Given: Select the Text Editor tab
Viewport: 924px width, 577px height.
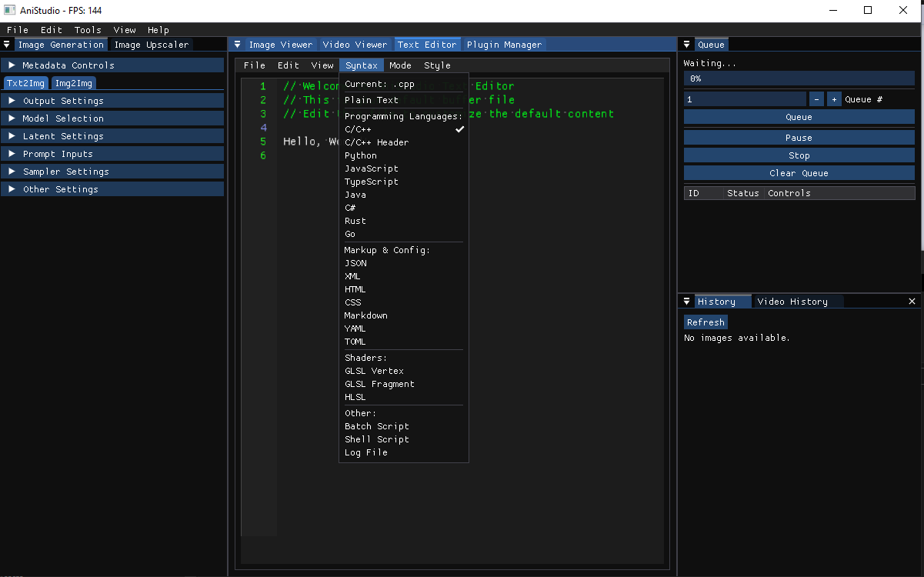Looking at the screenshot, I should coord(427,45).
